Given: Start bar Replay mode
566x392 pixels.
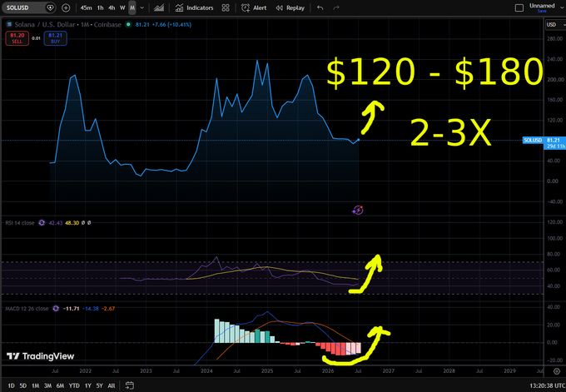Looking at the screenshot, I should [x=290, y=7].
